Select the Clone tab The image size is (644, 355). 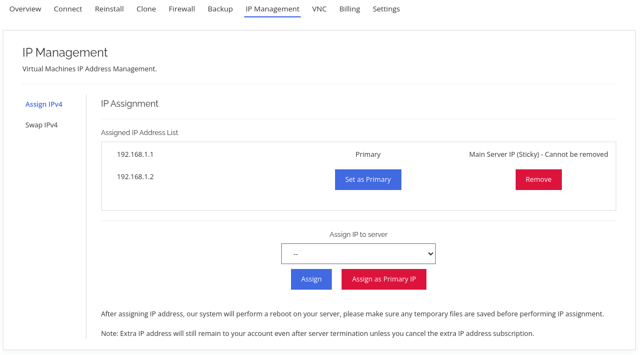pos(146,9)
